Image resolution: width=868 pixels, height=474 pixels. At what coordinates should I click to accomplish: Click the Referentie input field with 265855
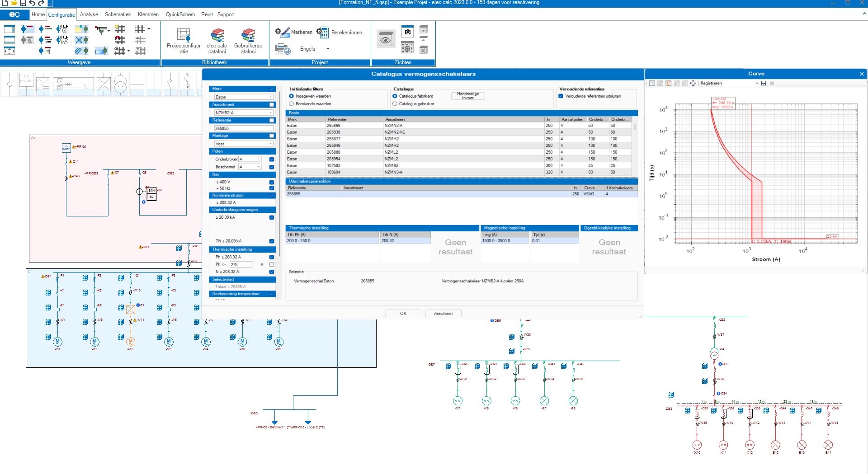244,128
